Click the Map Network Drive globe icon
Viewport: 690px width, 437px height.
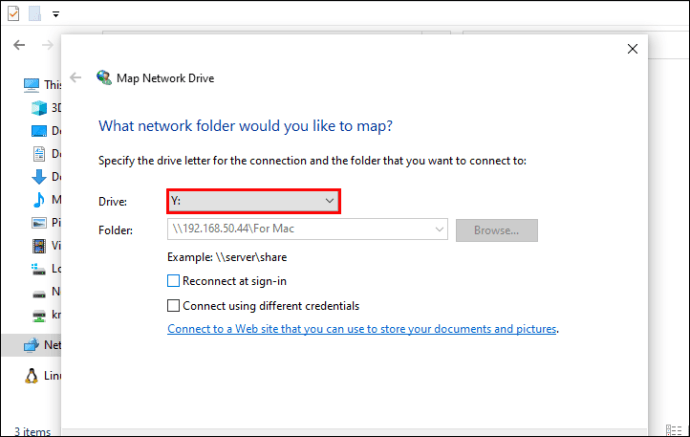coord(104,77)
